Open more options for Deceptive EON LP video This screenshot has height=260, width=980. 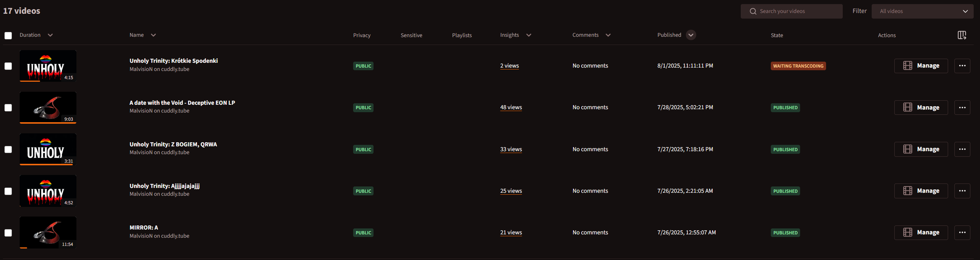(962, 108)
